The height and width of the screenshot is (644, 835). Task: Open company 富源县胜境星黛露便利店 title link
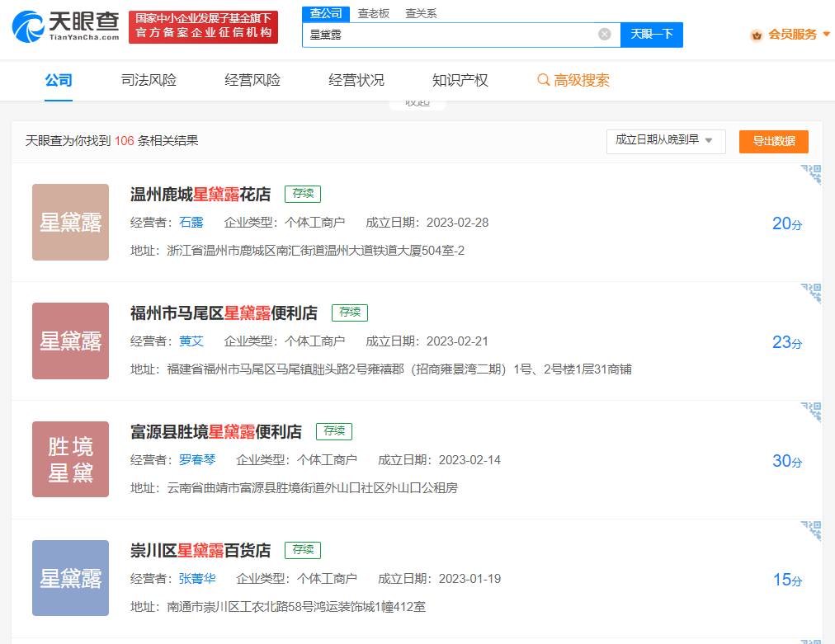(216, 431)
